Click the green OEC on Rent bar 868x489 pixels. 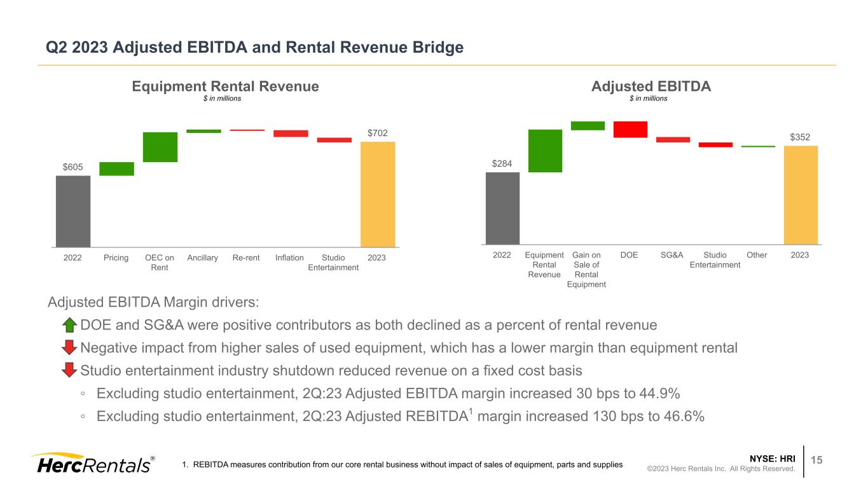[160, 147]
